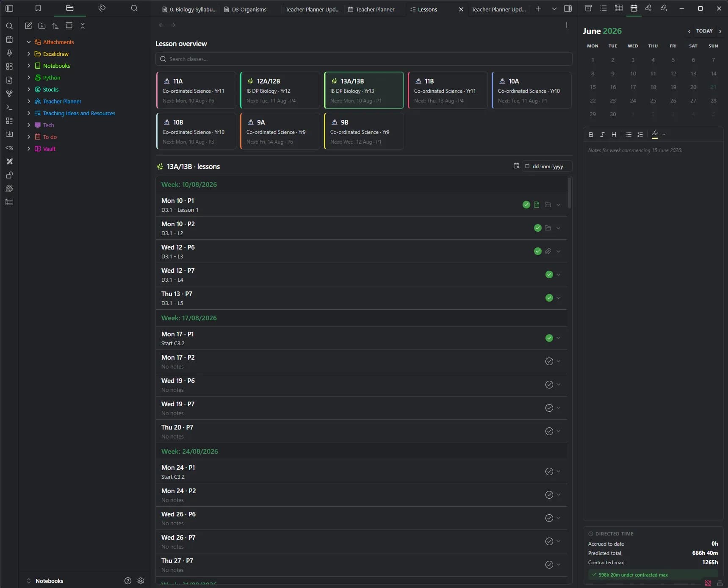Expand the Notebooks folder
728x588 pixels.
click(29, 66)
